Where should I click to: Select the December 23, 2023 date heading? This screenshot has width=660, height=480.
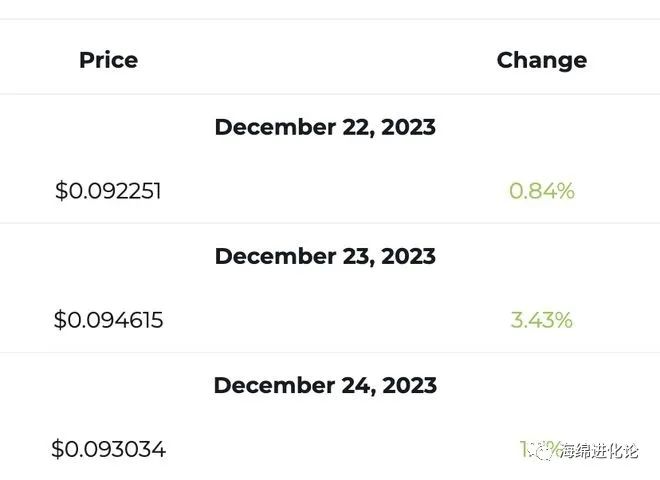tap(325, 256)
